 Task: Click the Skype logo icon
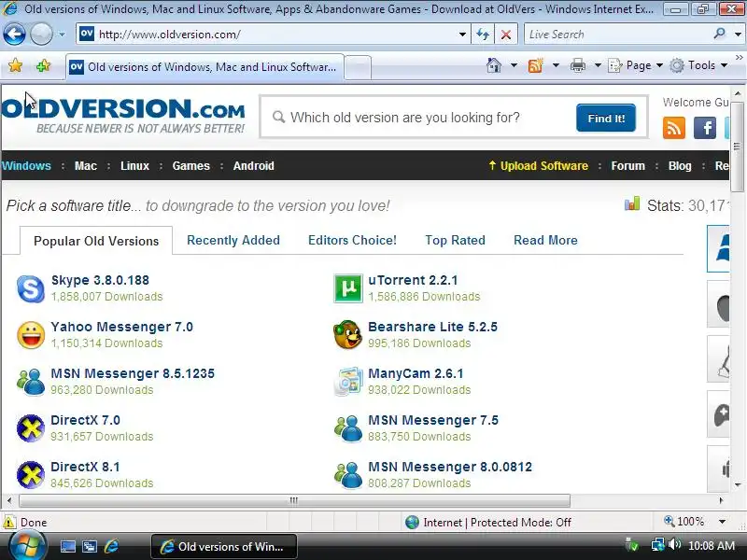pos(31,288)
